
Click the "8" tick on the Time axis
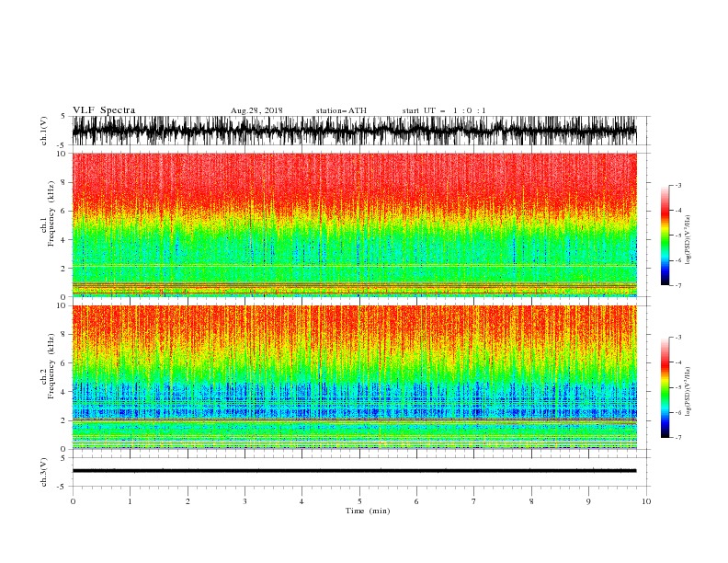(531, 501)
